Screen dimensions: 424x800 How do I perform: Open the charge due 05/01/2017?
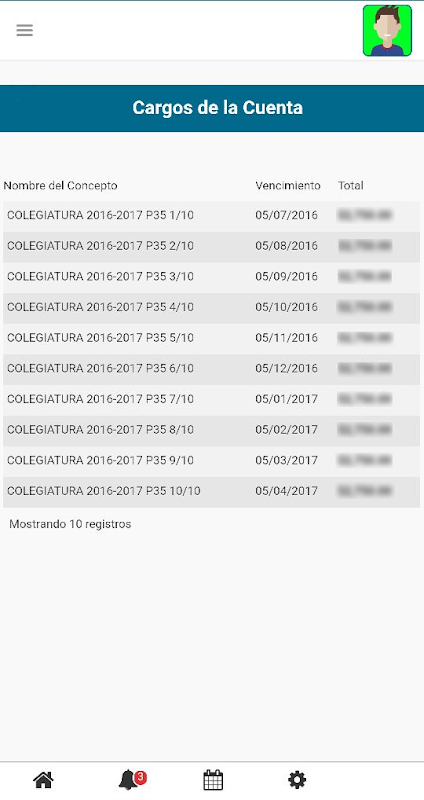pyautogui.click(x=212, y=400)
